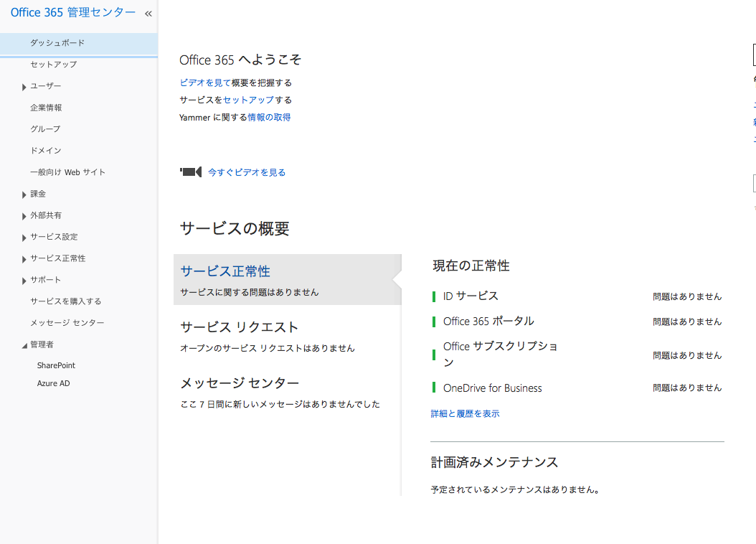Open セットアップ in the sidebar
756x544 pixels.
point(54,64)
